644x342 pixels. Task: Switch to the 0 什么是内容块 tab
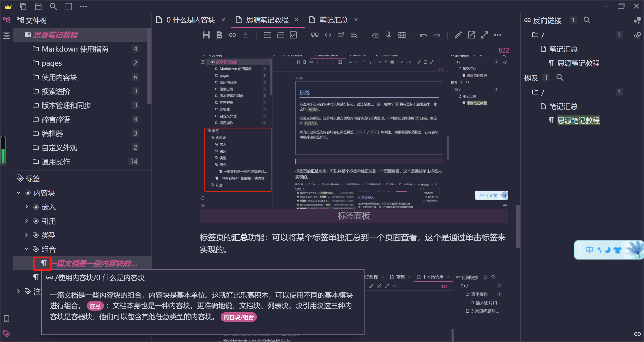(190, 20)
